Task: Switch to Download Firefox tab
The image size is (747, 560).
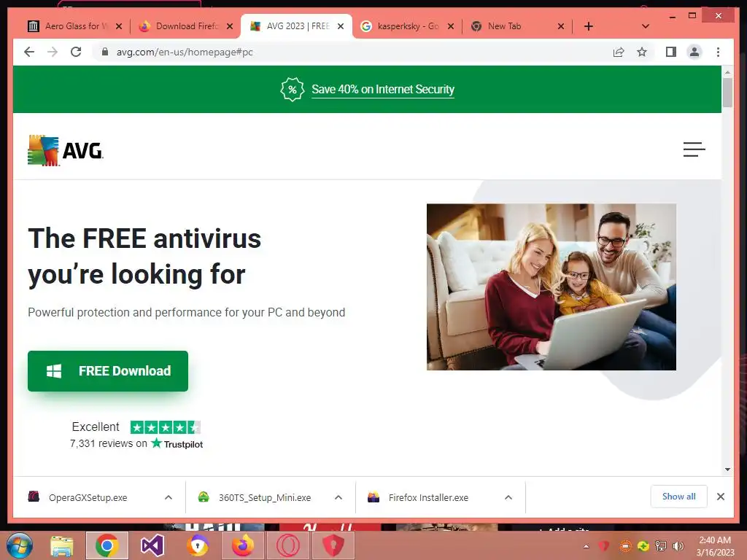Action: [186, 26]
